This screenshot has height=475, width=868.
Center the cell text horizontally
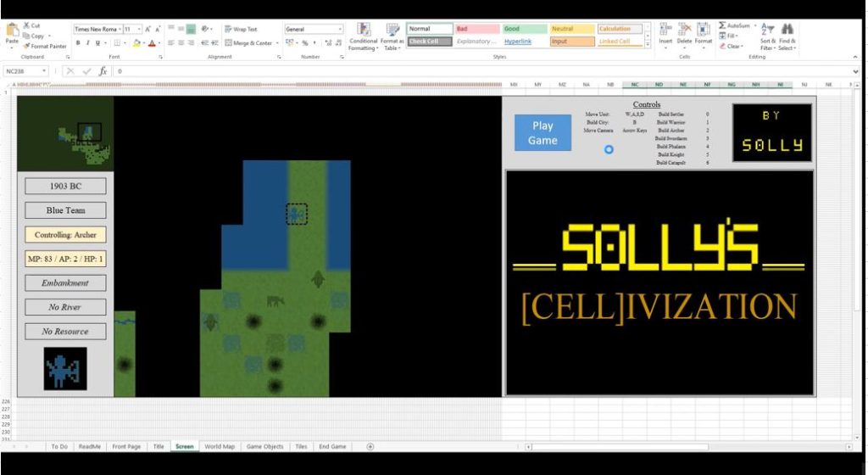pos(181,43)
